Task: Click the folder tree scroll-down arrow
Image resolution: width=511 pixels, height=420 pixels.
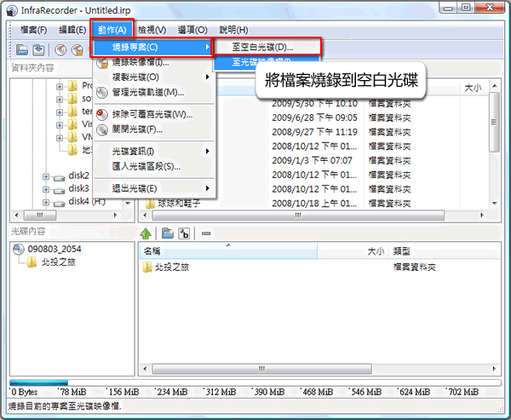Action: point(128,204)
